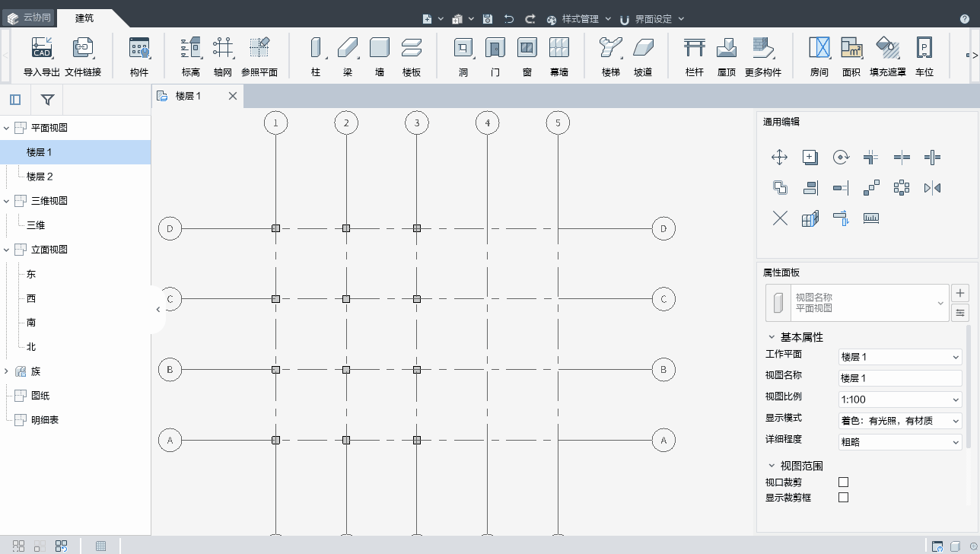Click the Copy tool in 通用编辑

810,158
